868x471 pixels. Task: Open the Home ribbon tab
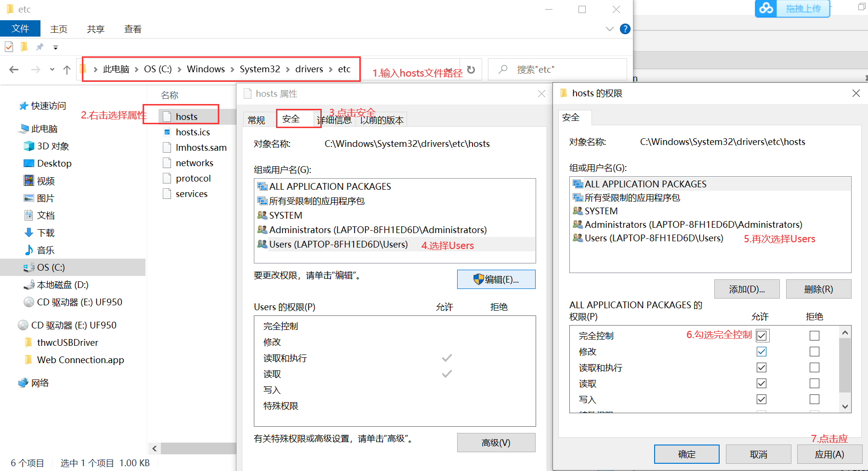coord(59,29)
